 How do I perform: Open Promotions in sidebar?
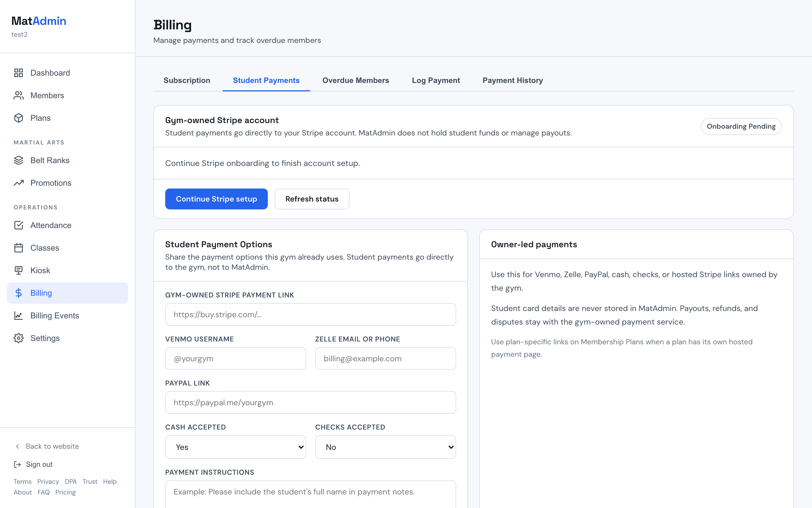(x=67, y=183)
